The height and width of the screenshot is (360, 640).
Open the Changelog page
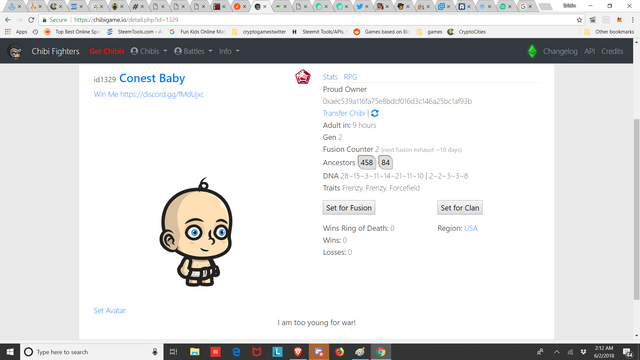click(560, 51)
